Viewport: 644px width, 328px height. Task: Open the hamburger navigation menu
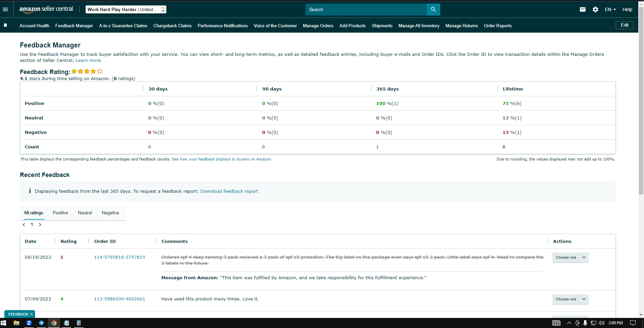[5, 9]
